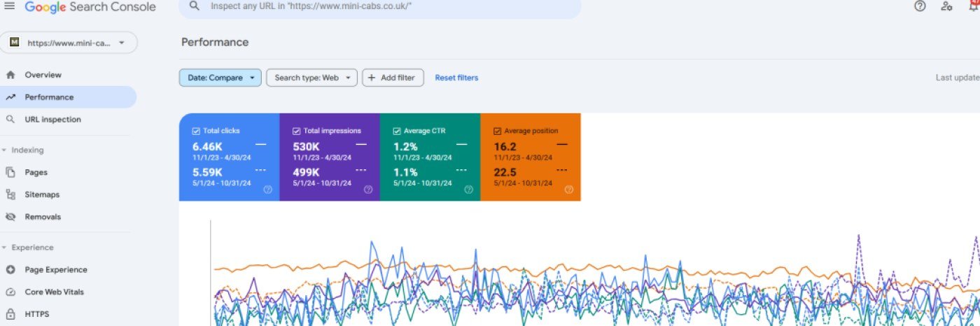This screenshot has width=980, height=326.
Task: Toggle the Average position checkbox
Action: tap(498, 131)
